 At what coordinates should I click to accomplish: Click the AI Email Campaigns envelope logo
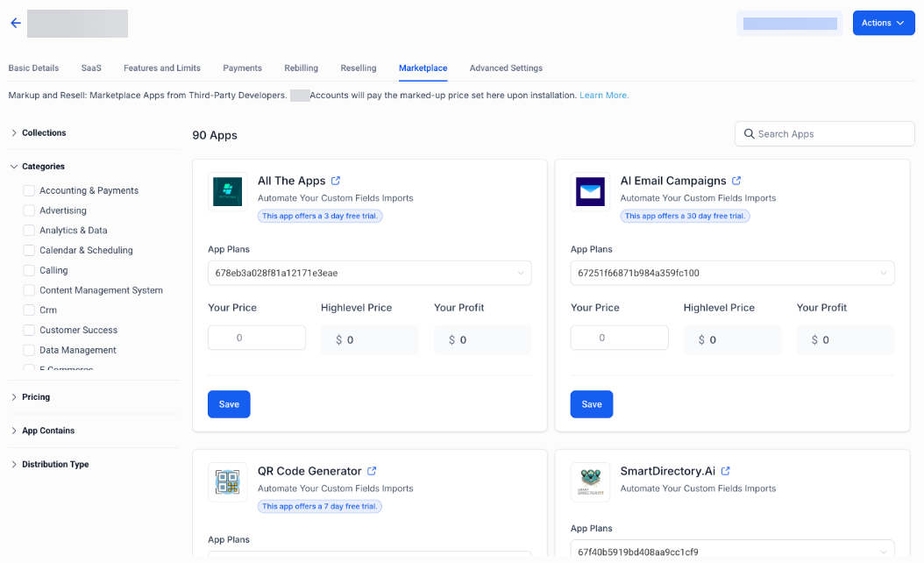tap(591, 191)
